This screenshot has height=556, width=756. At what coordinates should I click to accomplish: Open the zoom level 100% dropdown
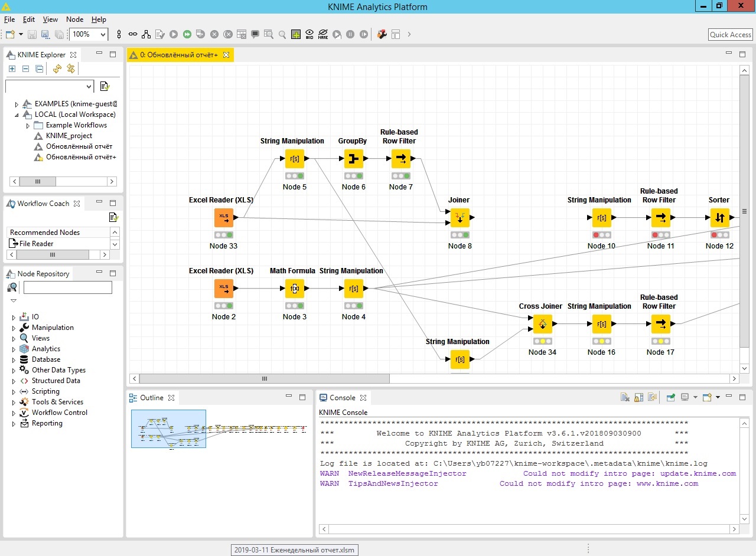coord(103,35)
